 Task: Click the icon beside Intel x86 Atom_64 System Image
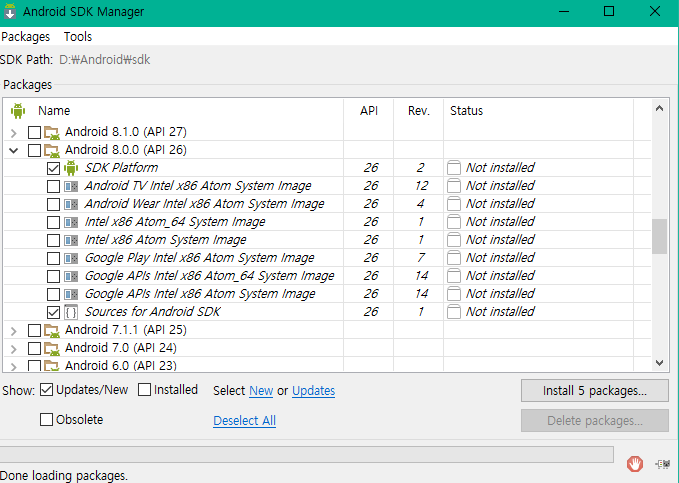pyautogui.click(x=71, y=222)
